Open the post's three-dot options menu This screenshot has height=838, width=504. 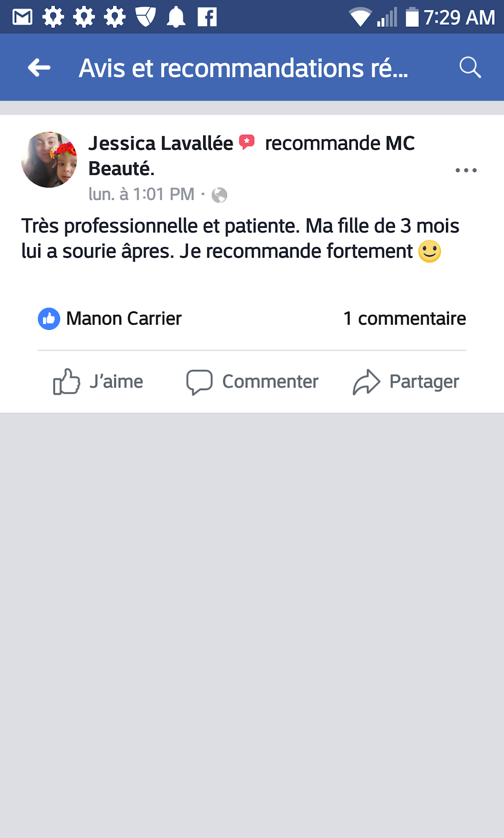(466, 170)
